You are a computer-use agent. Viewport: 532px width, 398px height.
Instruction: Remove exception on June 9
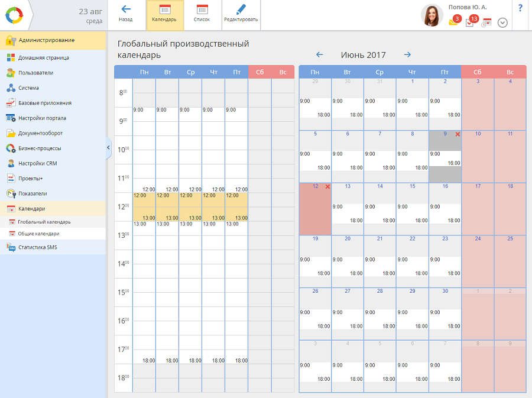coord(458,134)
